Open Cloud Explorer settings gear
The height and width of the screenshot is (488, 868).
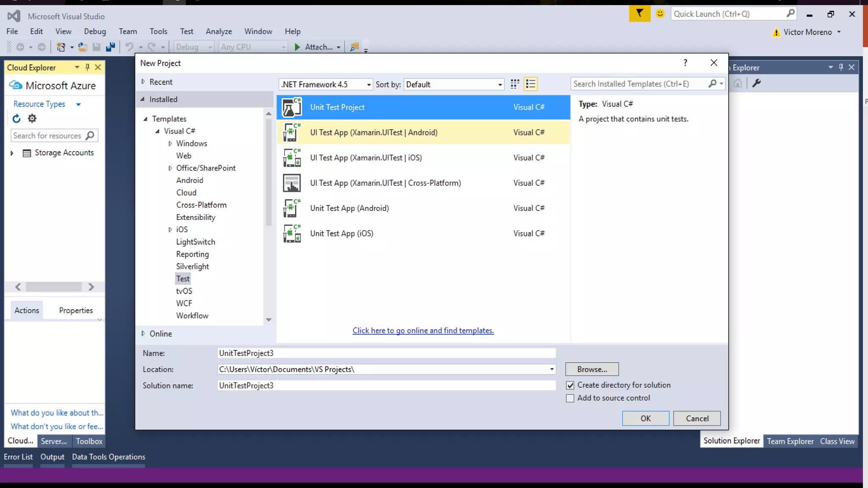[32, 119]
